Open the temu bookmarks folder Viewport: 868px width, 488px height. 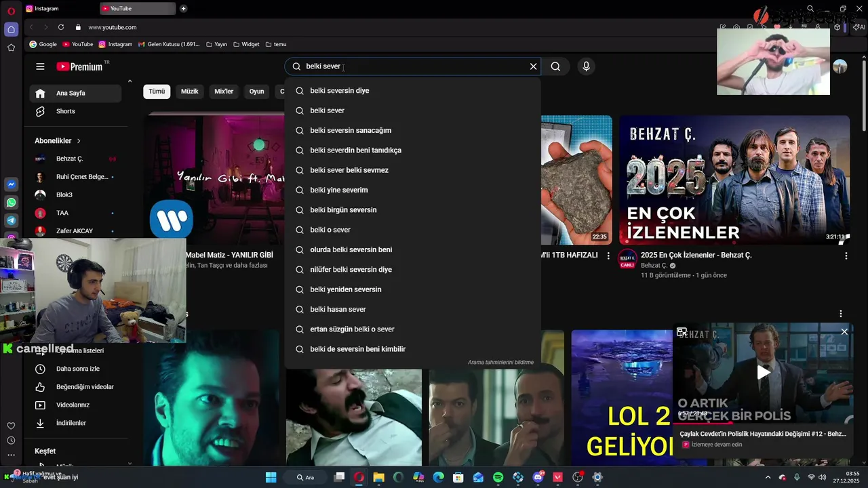(x=276, y=44)
